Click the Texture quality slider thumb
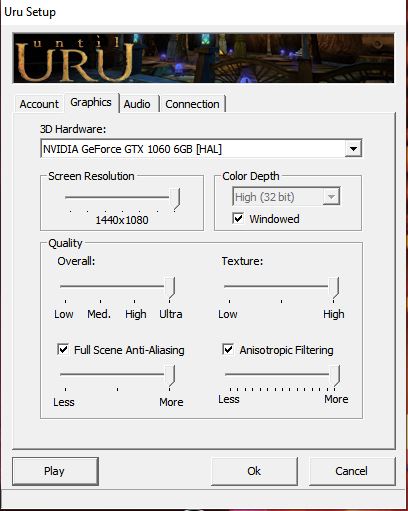 (x=334, y=287)
